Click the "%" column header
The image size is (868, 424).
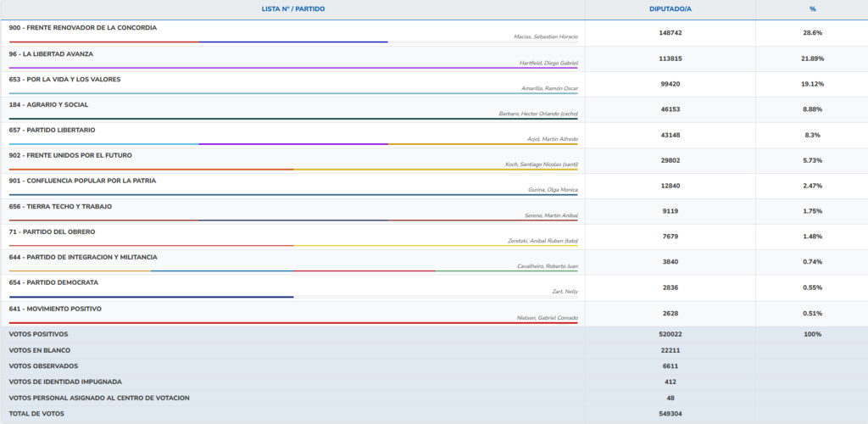coord(812,8)
